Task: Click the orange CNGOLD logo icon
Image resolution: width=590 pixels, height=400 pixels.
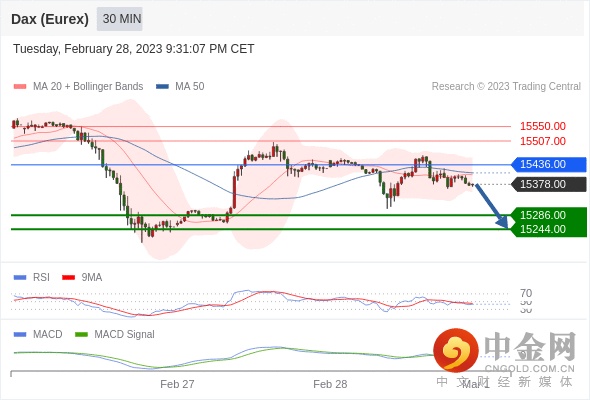Action: (x=456, y=350)
